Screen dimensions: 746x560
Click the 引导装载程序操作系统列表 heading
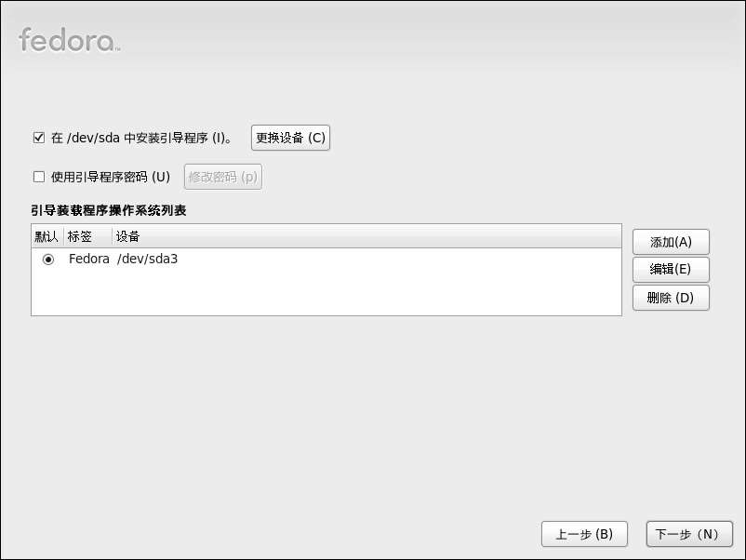tap(109, 210)
